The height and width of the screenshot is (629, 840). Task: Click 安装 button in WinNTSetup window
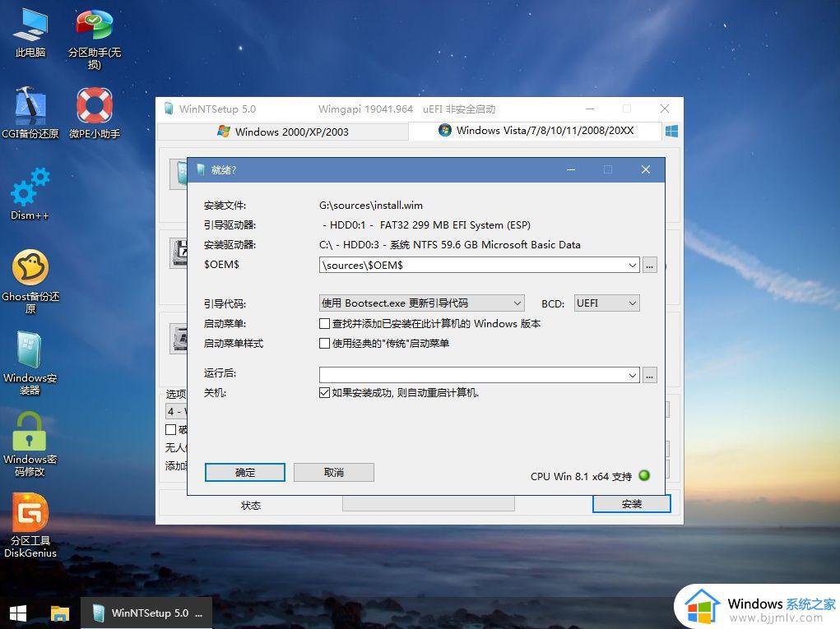[632, 504]
